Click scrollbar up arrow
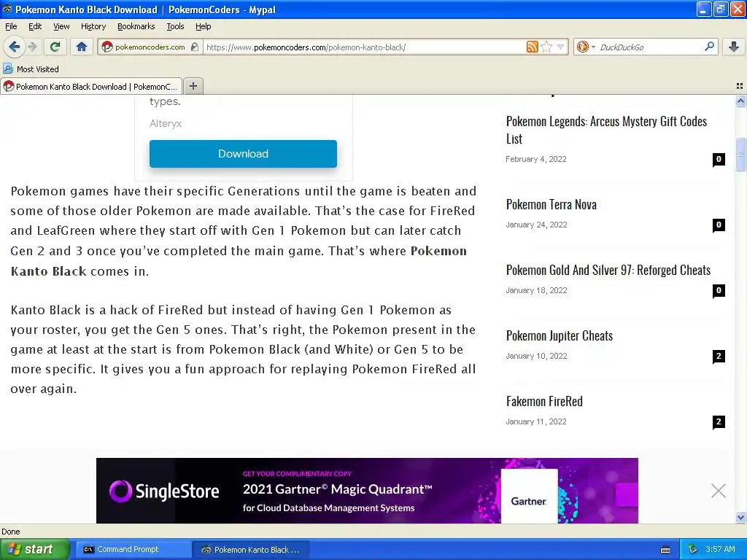747x560 pixels. 740,101
